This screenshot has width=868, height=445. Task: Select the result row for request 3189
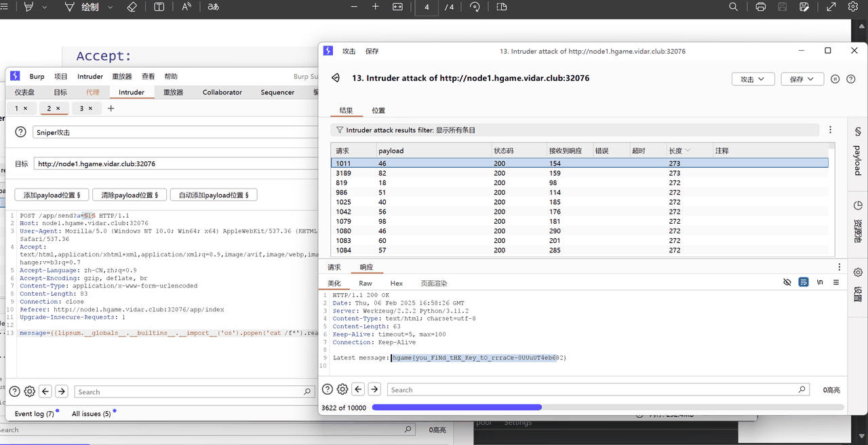(579, 173)
